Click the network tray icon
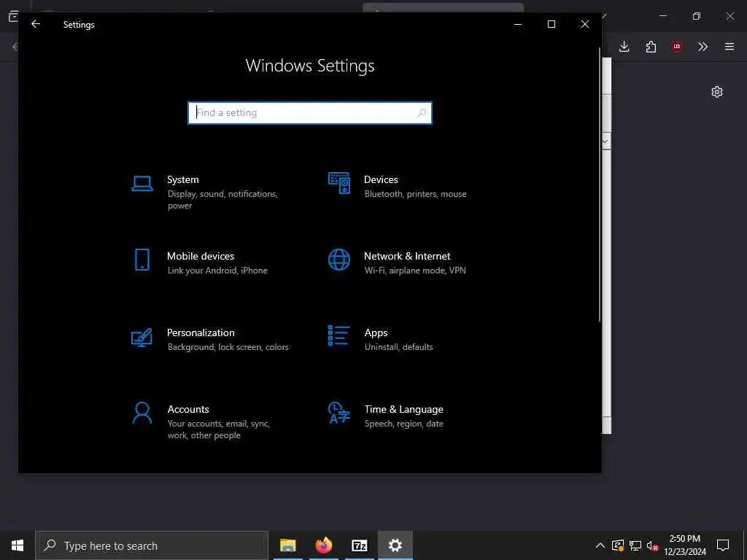Viewport: 747px width, 560px height. 635,545
